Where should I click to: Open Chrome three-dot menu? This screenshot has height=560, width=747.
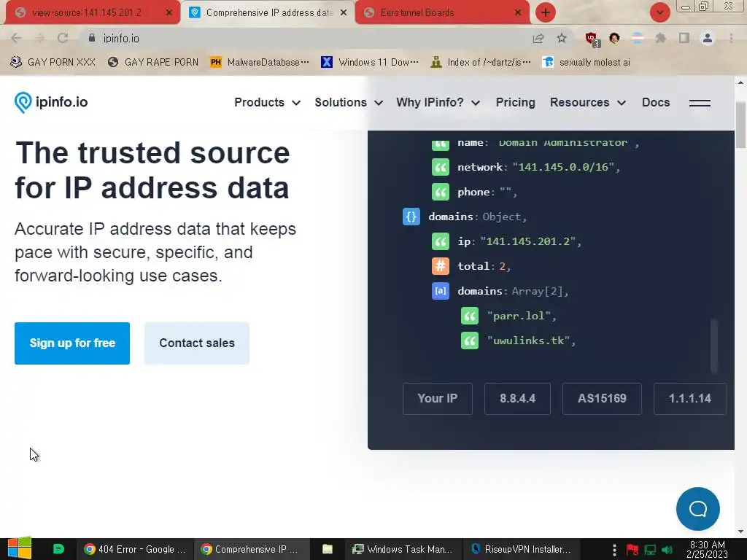click(731, 38)
